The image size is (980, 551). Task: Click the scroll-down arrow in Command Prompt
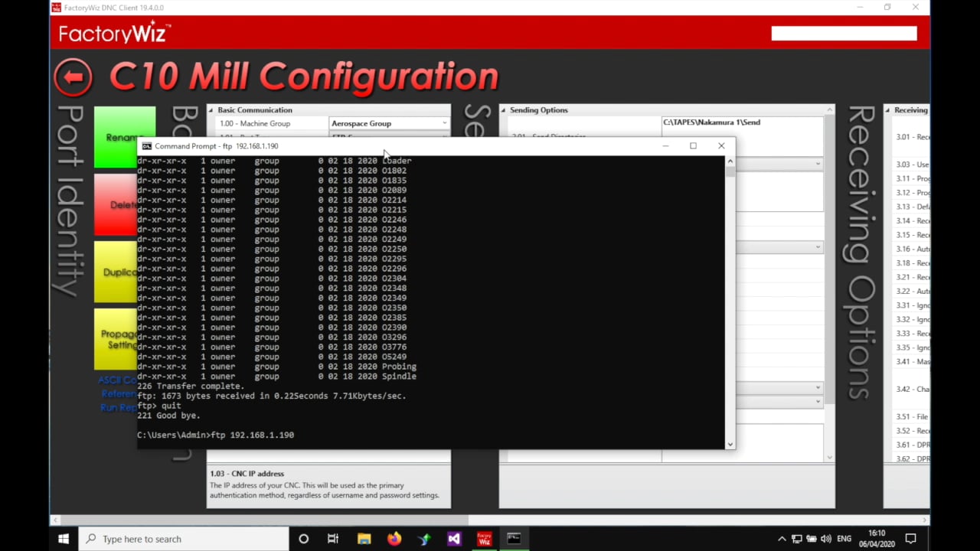click(x=730, y=444)
